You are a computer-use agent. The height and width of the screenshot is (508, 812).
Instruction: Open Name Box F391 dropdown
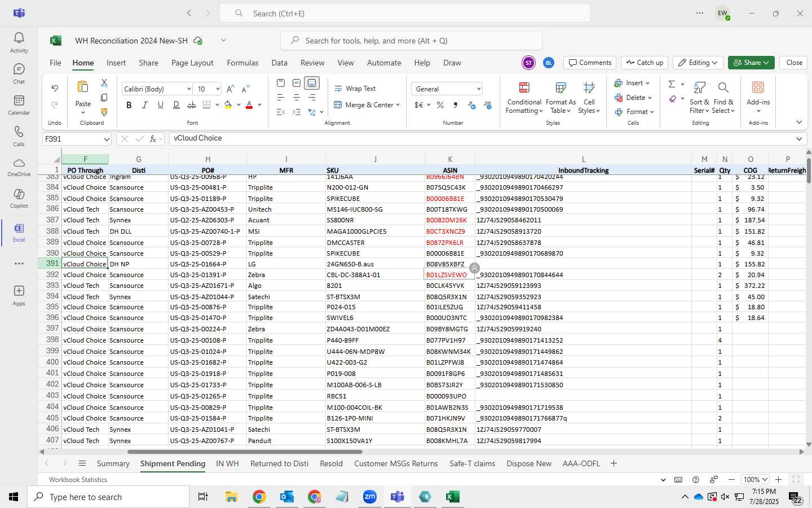(107, 139)
